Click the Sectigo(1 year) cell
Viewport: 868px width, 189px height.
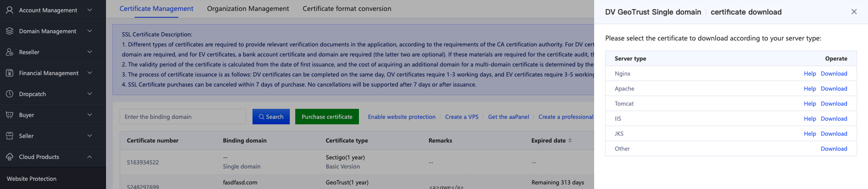tap(345, 157)
